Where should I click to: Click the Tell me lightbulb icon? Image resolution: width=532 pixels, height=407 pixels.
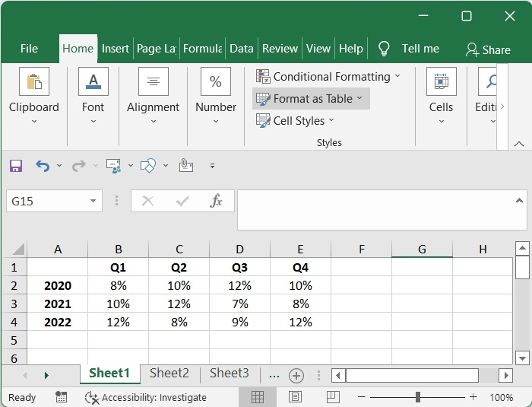tap(384, 49)
